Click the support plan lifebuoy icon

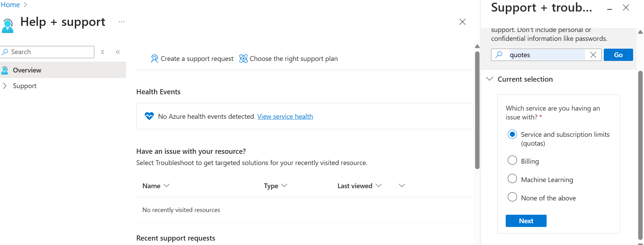[243, 59]
